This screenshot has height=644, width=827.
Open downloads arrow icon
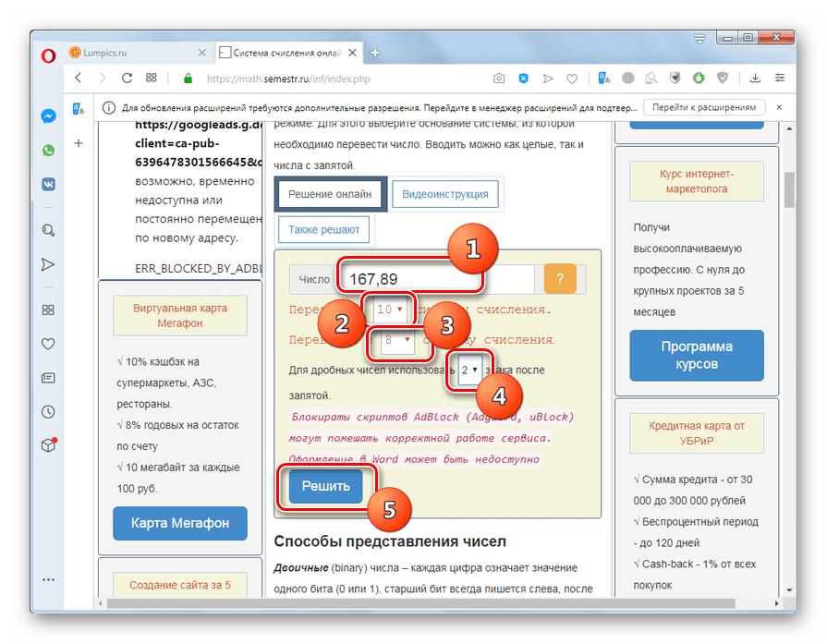[x=755, y=79]
